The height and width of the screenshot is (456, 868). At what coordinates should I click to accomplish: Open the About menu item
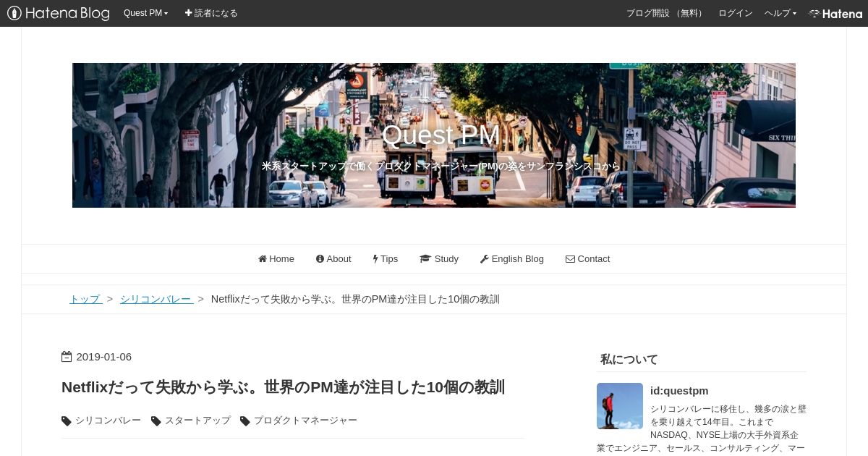coord(333,258)
